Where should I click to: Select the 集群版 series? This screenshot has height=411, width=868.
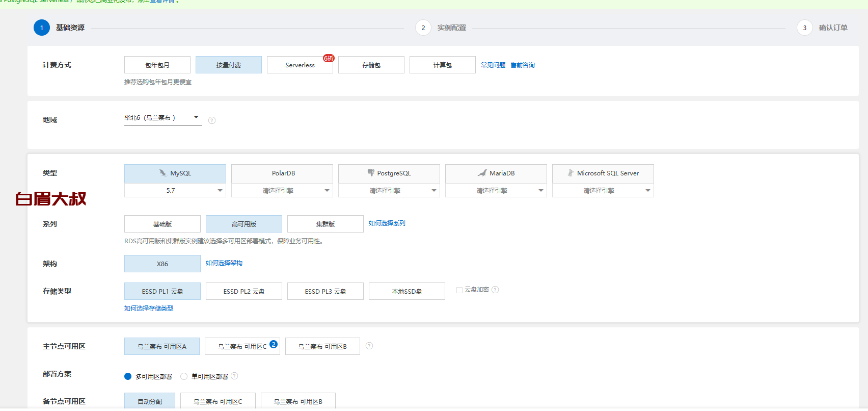tap(325, 224)
